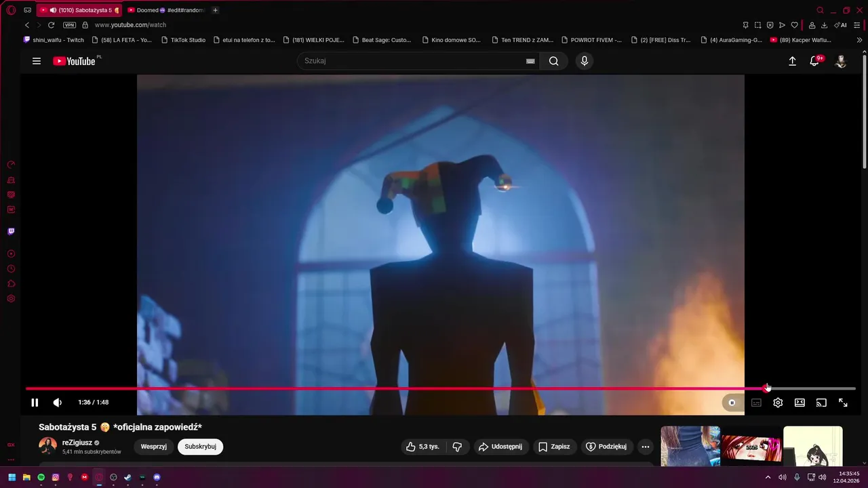868x488 pixels.
Task: Open the Twitch panel in the Opera sidebar
Action: click(x=11, y=231)
